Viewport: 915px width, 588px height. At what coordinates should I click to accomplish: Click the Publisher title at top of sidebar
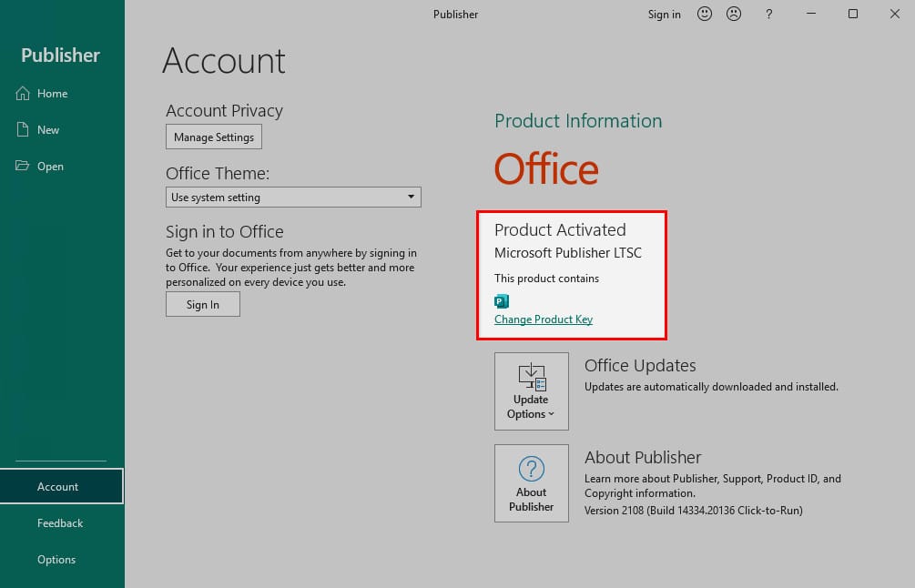click(x=61, y=56)
